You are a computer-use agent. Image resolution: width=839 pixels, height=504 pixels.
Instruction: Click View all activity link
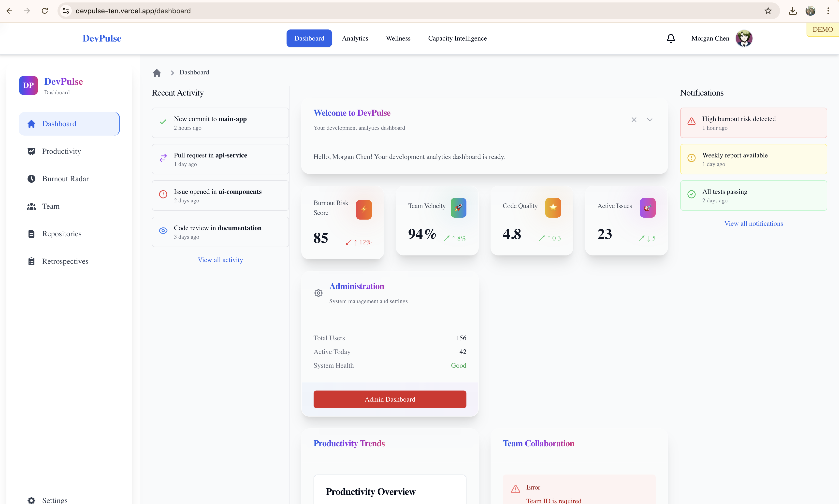coord(220,260)
